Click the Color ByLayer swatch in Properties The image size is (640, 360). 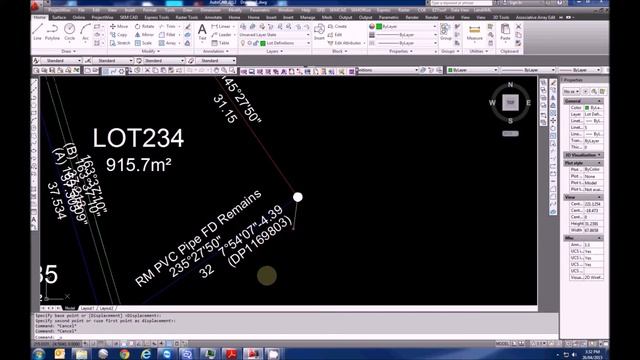point(587,108)
